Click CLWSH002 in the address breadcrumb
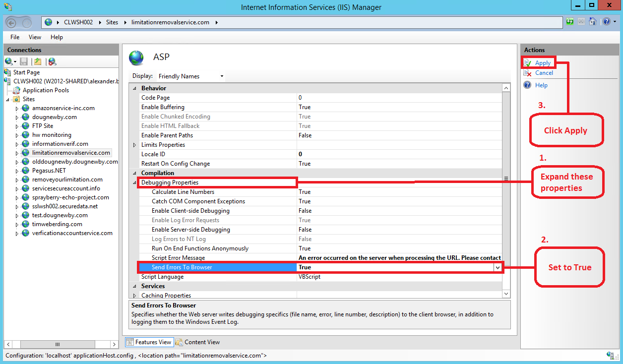 click(78, 22)
